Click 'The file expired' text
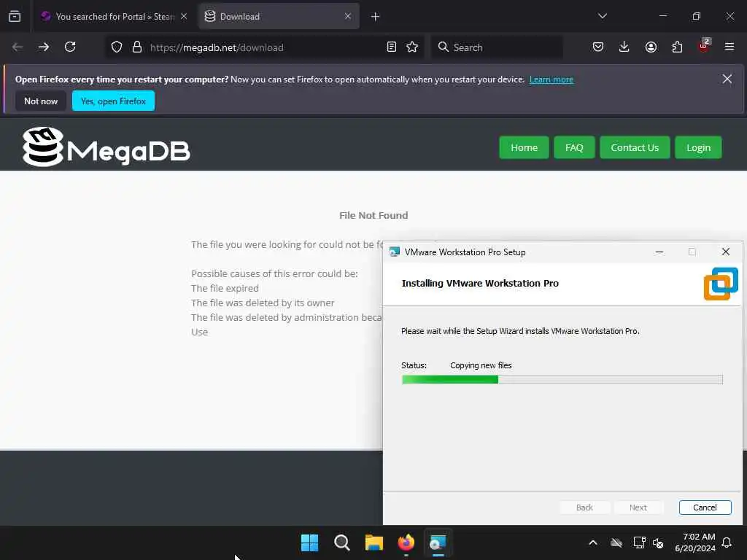747x560 pixels. coord(225,288)
